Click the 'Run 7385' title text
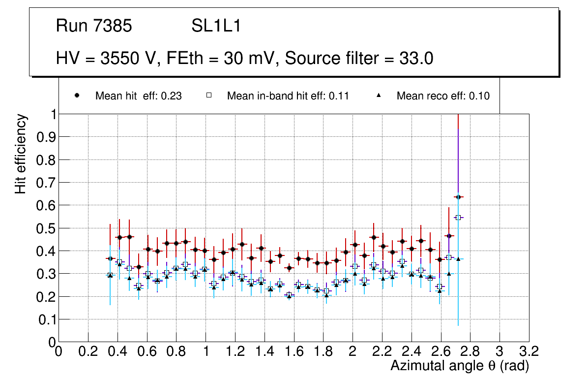This screenshot has width=588, height=380. pos(94,26)
